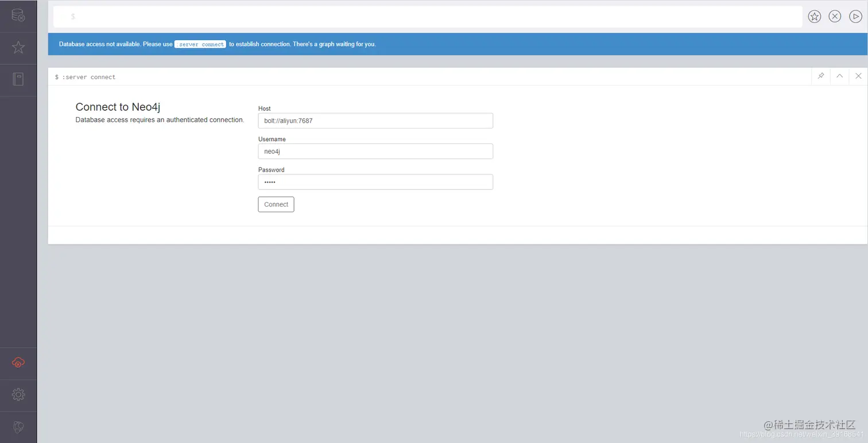Viewport: 868px width, 443px height.
Task: Click the Username field containing neo4j
Action: click(x=375, y=151)
